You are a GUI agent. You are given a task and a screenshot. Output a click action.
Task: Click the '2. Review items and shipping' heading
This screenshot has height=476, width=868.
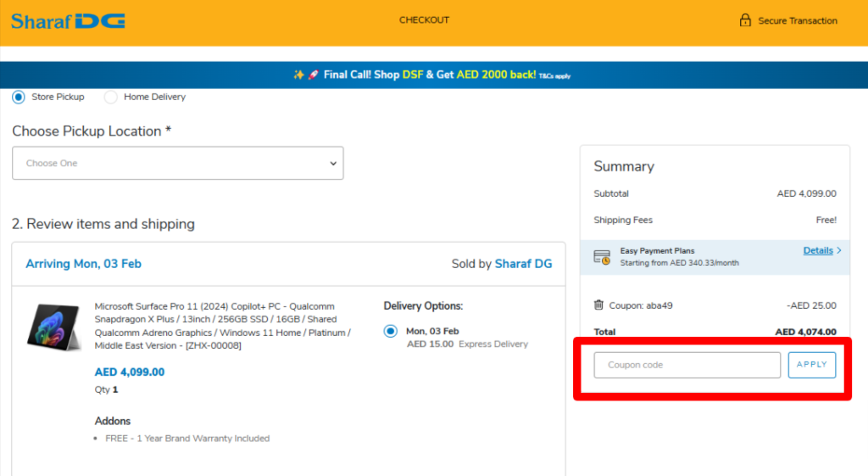[x=103, y=224]
